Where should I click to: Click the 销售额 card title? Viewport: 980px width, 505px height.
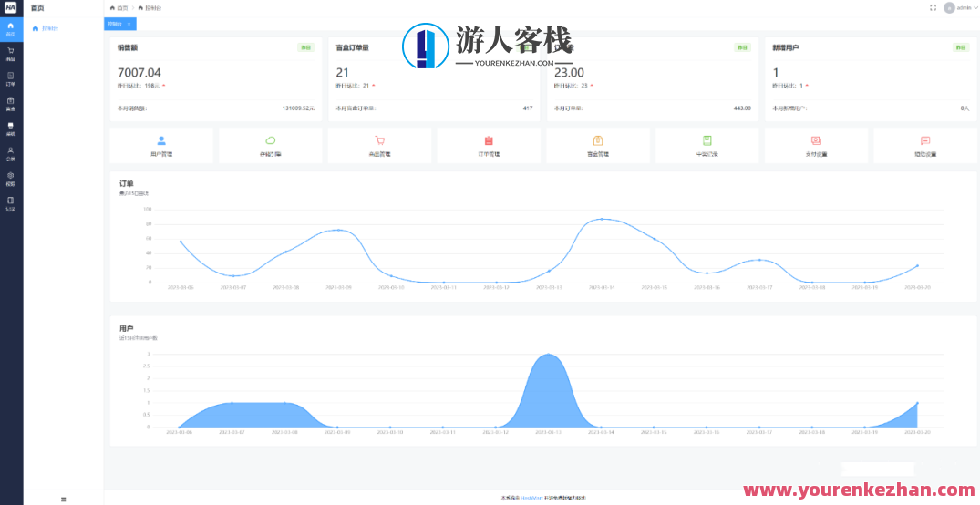click(x=127, y=47)
